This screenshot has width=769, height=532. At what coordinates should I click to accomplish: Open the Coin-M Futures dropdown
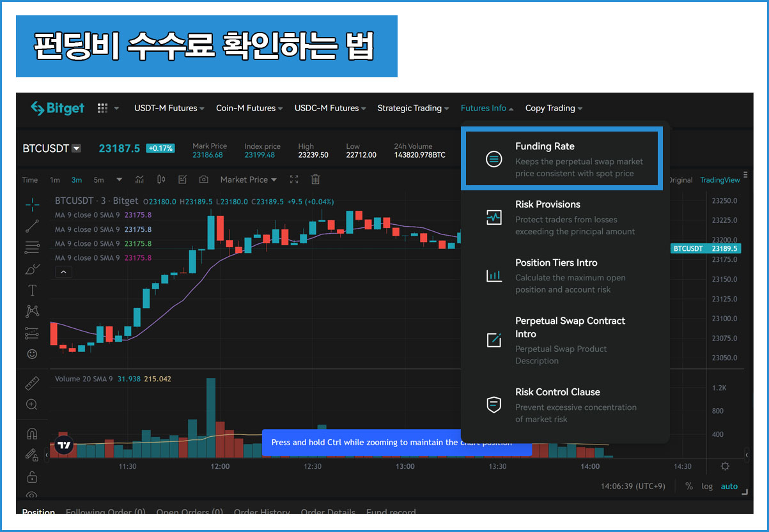click(250, 109)
